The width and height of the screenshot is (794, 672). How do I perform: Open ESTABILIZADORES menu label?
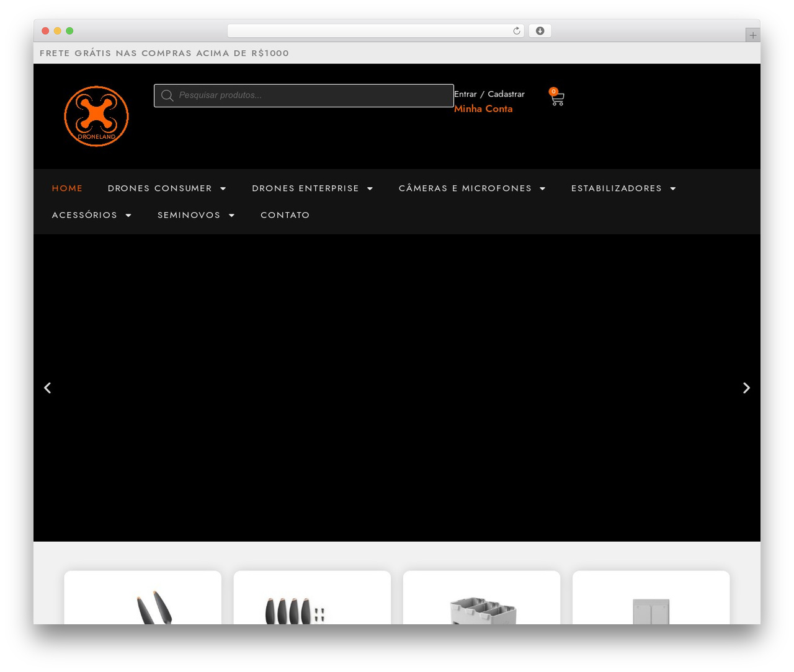pos(617,188)
